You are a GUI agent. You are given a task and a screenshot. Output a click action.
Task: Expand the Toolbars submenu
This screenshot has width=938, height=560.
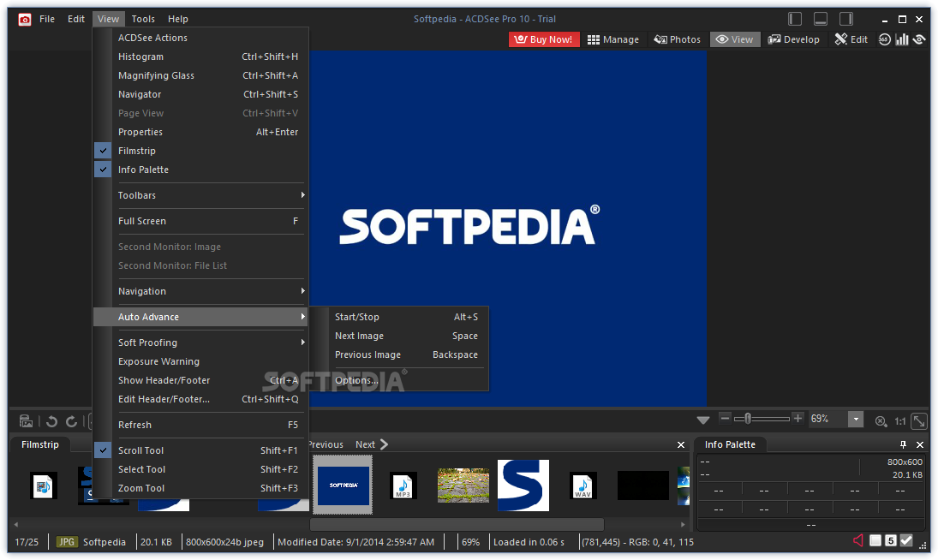tap(200, 195)
